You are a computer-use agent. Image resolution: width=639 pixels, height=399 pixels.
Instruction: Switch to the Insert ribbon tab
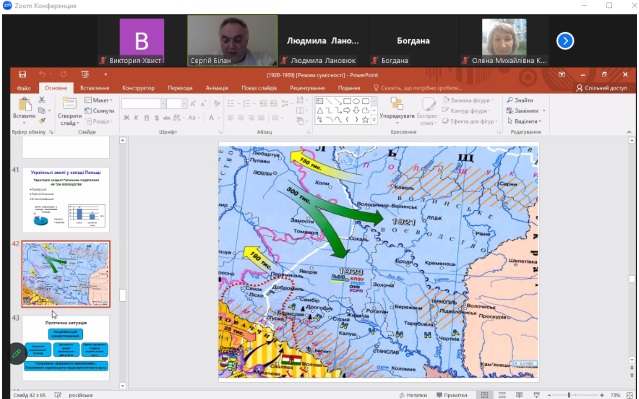[95, 88]
